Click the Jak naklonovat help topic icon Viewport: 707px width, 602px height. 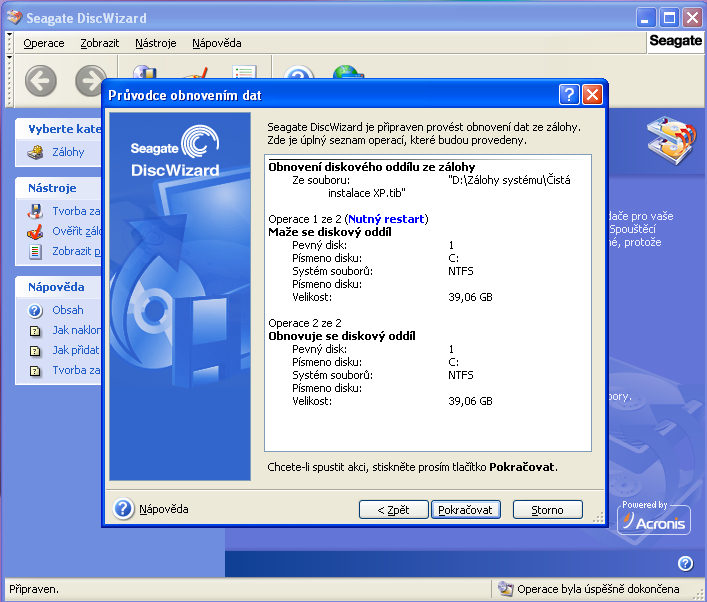35,331
